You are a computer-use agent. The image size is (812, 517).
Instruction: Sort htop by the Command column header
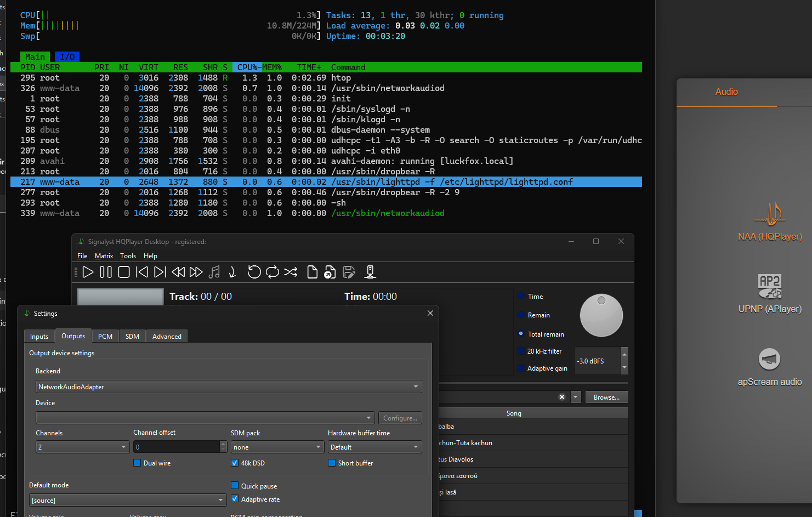pos(348,67)
